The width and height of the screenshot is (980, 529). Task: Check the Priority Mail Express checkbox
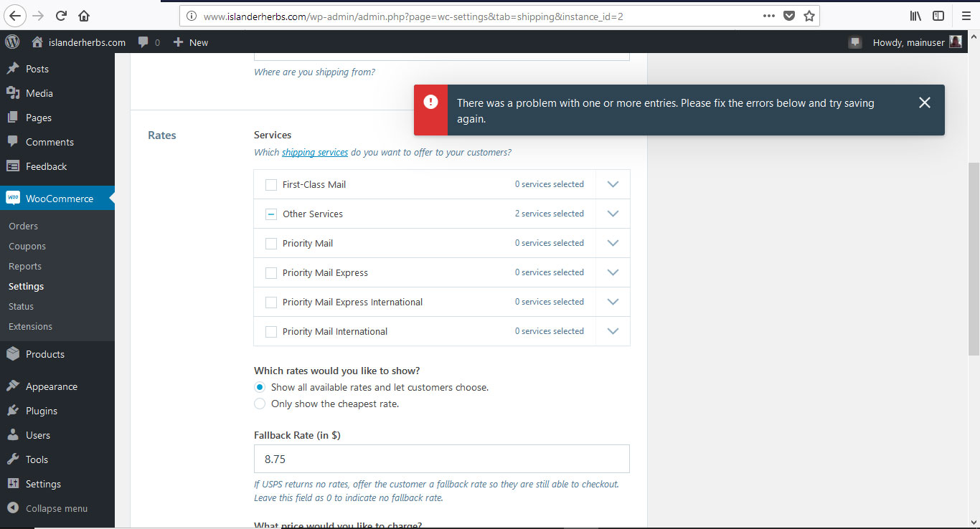click(271, 273)
